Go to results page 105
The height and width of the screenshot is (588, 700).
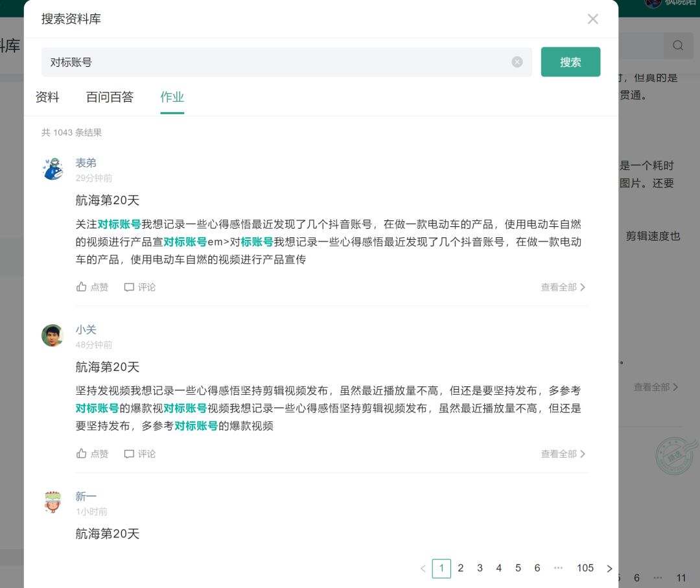pyautogui.click(x=585, y=568)
